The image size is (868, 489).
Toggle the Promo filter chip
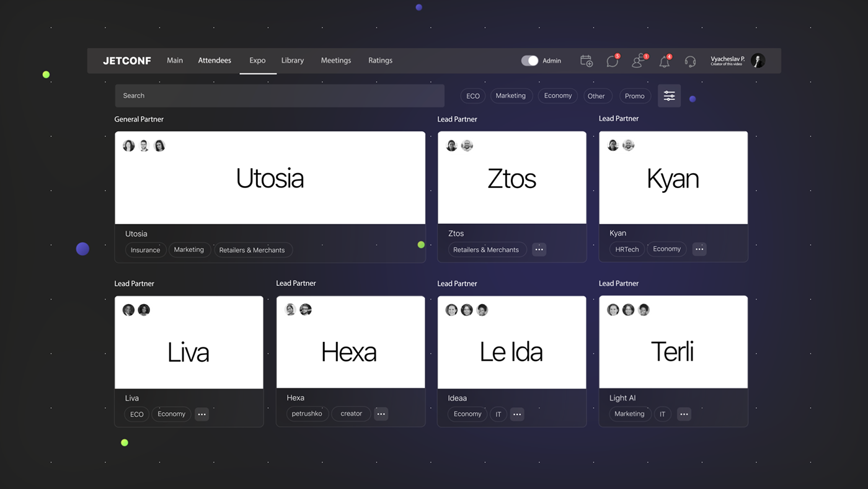634,96
